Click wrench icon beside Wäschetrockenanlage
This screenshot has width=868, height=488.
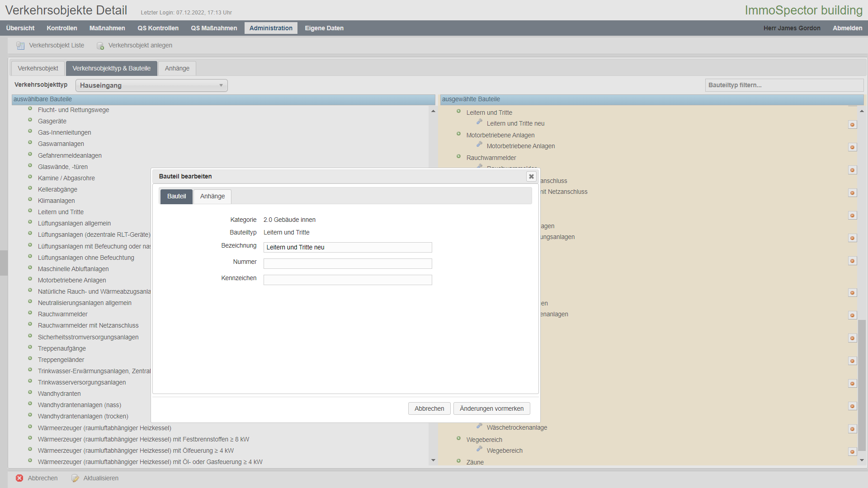(x=479, y=427)
